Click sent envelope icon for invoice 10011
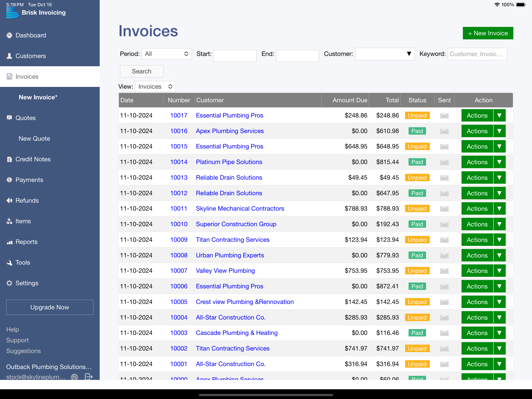 pyautogui.click(x=444, y=209)
